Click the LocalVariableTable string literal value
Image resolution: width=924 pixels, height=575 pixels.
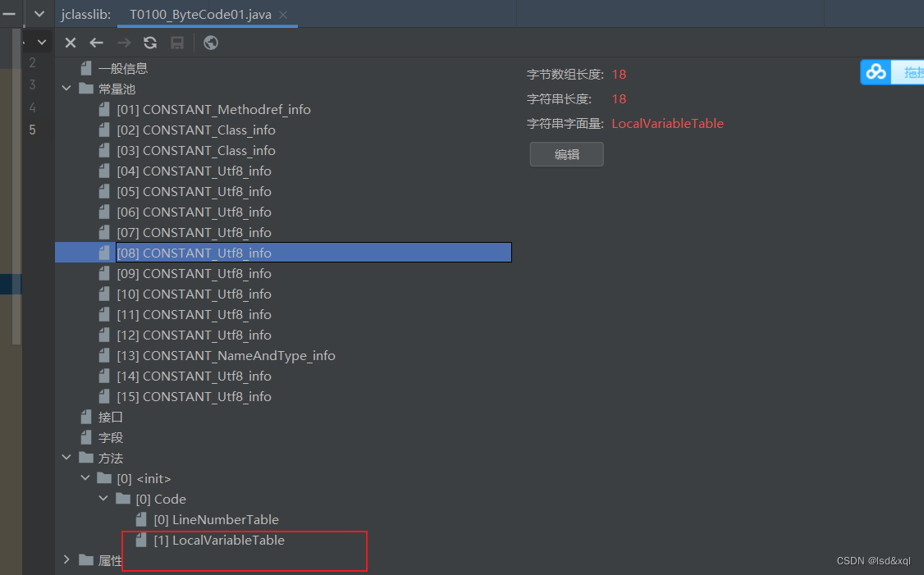667,124
